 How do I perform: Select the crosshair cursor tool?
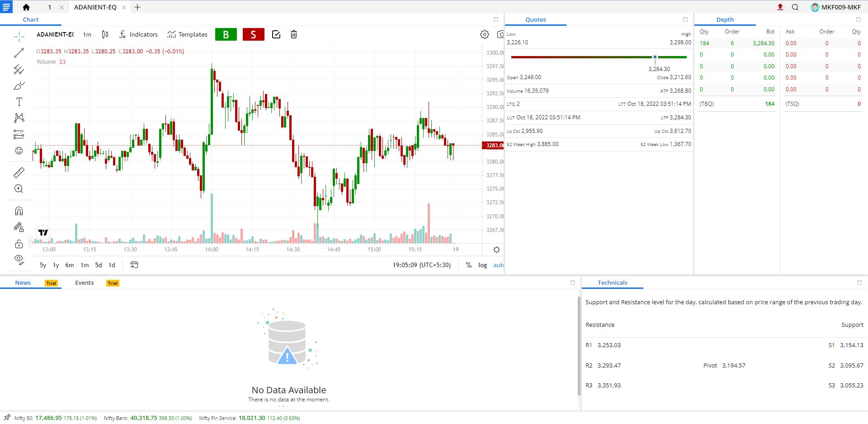pyautogui.click(x=19, y=36)
